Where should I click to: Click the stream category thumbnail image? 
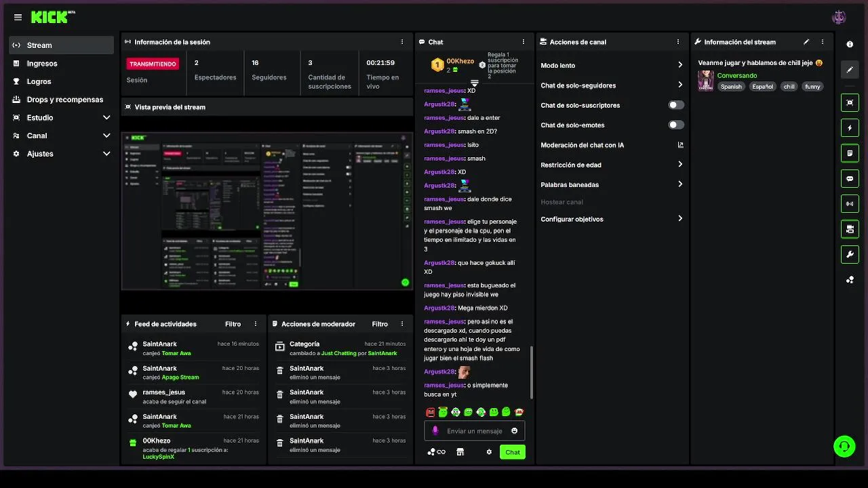[706, 81]
